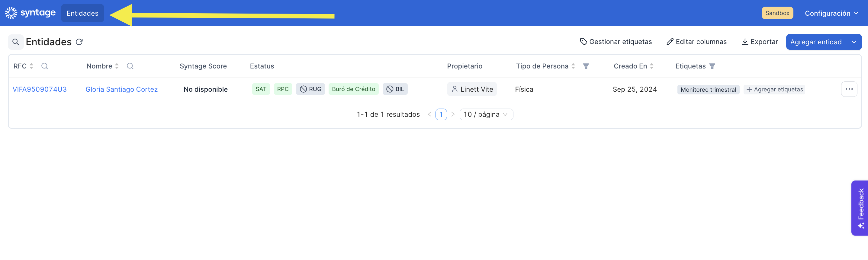This screenshot has width=868, height=260.
Task: Open Gestionar etiquetas
Action: tap(616, 42)
